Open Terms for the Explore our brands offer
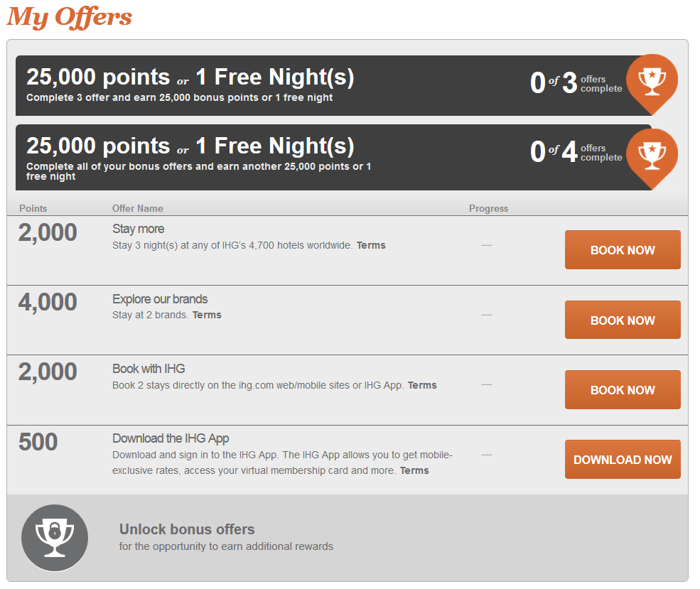700x589 pixels. point(207,315)
